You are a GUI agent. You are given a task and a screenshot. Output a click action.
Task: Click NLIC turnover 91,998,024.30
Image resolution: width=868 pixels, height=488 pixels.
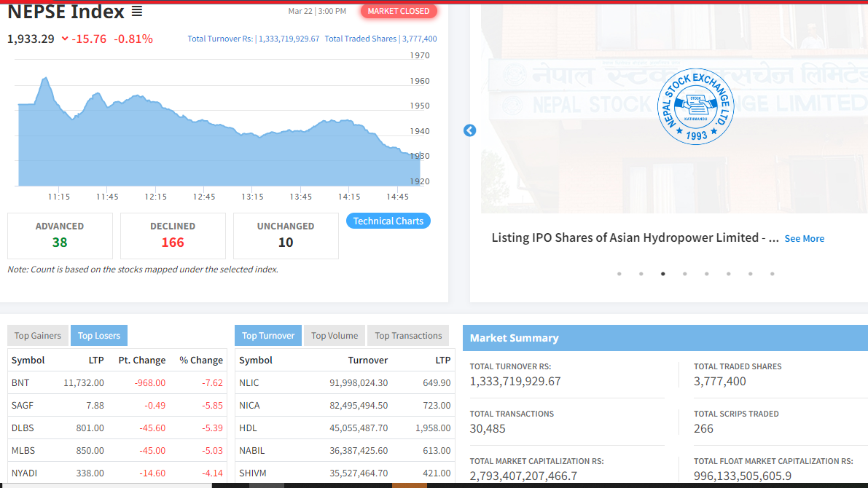coord(359,383)
